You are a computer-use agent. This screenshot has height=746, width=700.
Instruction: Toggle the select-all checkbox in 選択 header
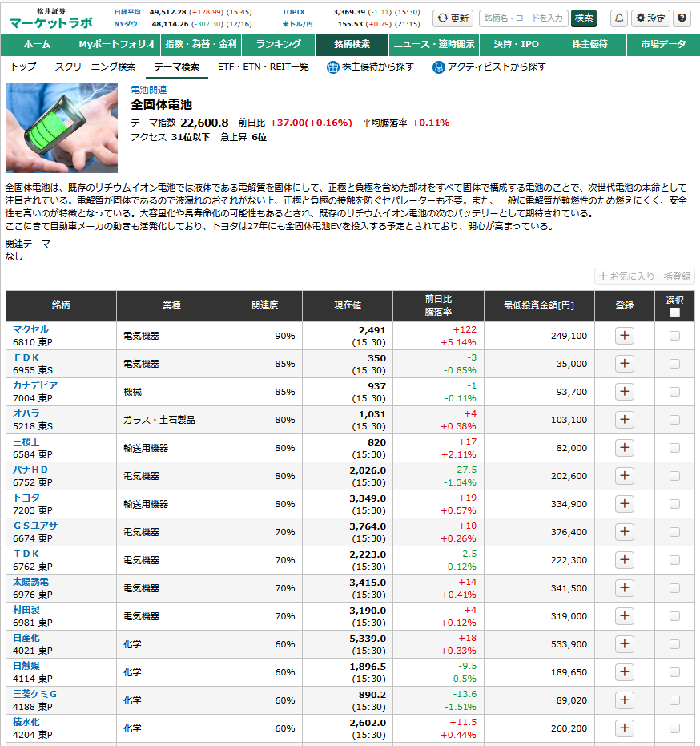(674, 313)
